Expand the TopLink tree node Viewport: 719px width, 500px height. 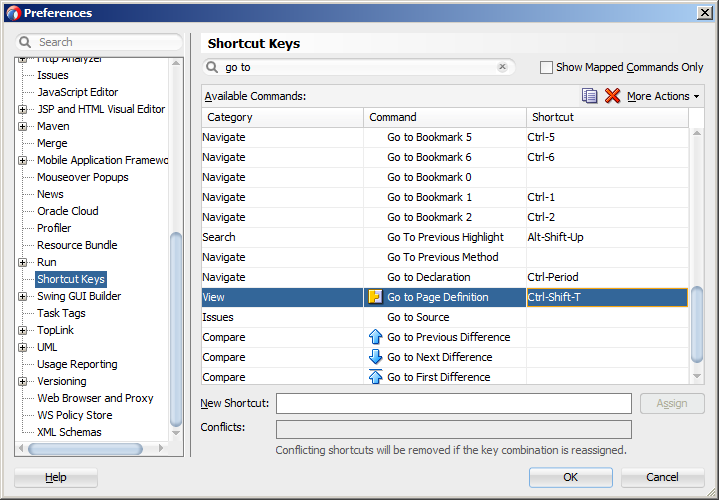point(22,330)
